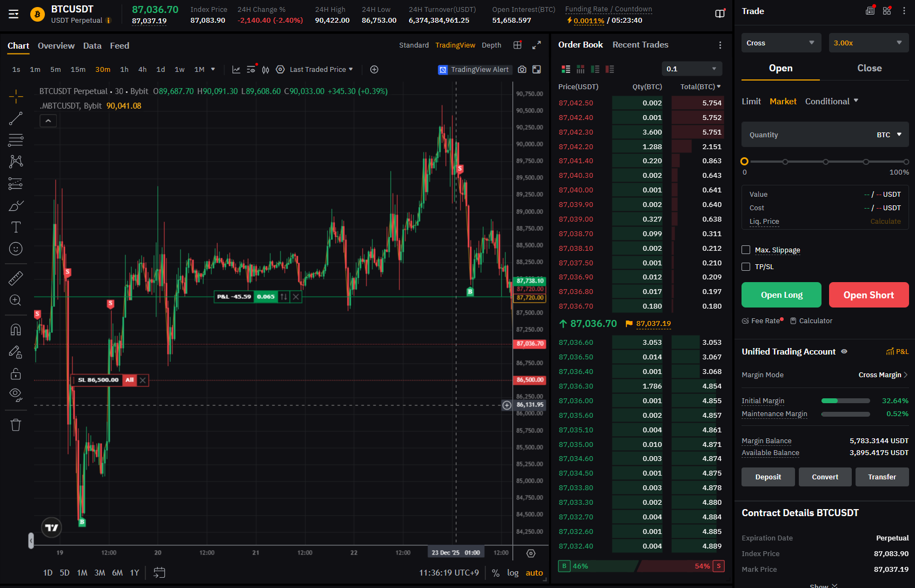Open the Cross margin mode dropdown
This screenshot has height=588, width=915.
click(781, 43)
